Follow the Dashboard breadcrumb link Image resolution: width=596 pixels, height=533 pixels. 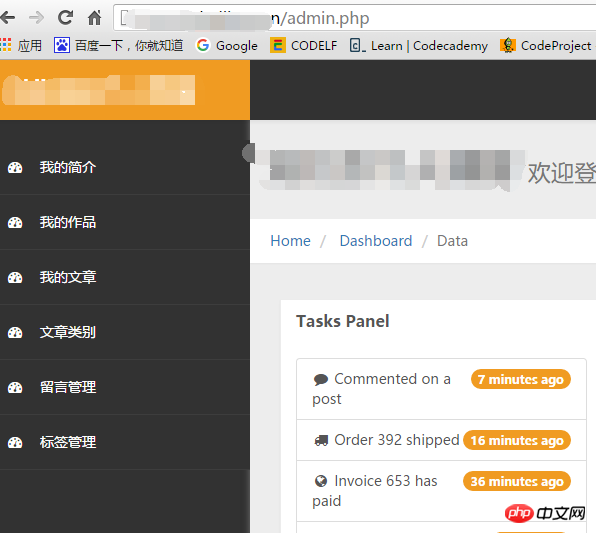(x=376, y=241)
